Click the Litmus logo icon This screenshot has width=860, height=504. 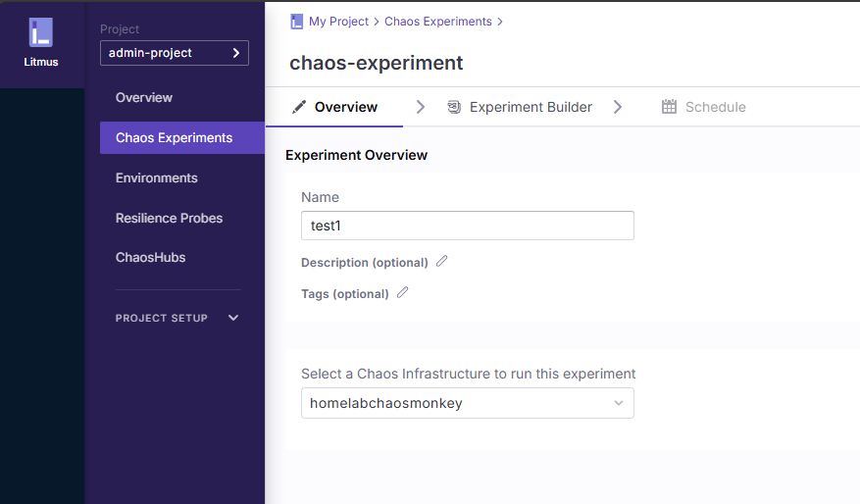pos(40,32)
